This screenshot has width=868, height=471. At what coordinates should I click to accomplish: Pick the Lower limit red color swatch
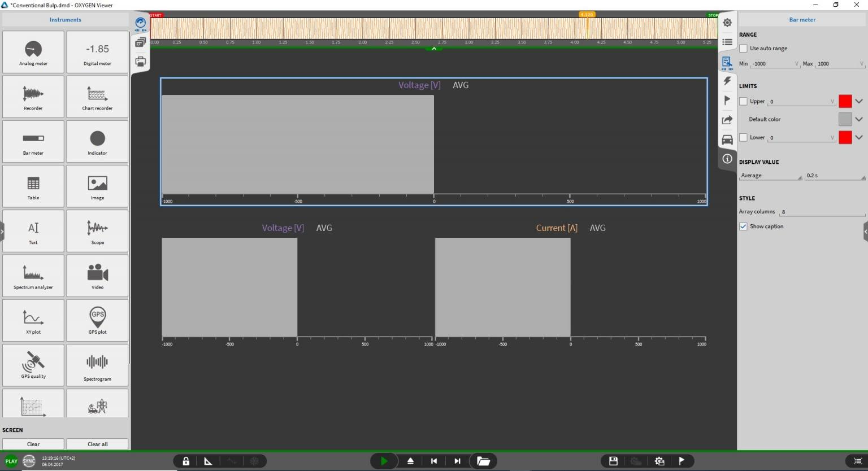coord(845,137)
